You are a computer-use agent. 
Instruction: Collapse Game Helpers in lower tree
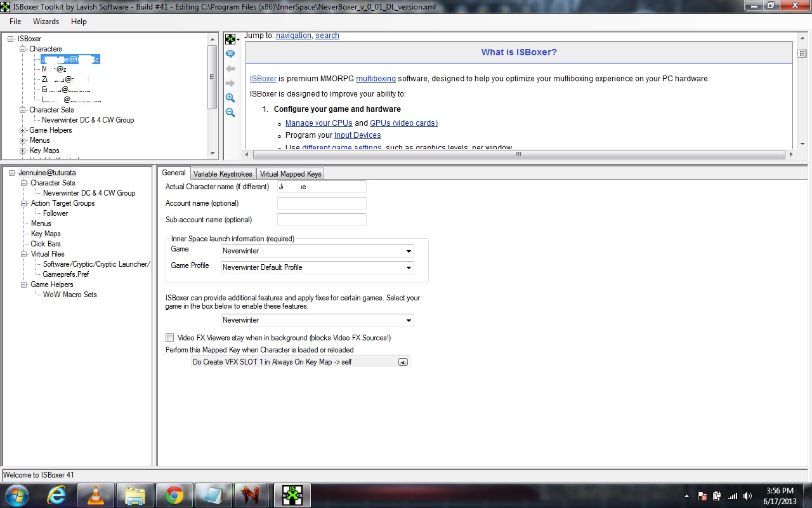(24, 284)
